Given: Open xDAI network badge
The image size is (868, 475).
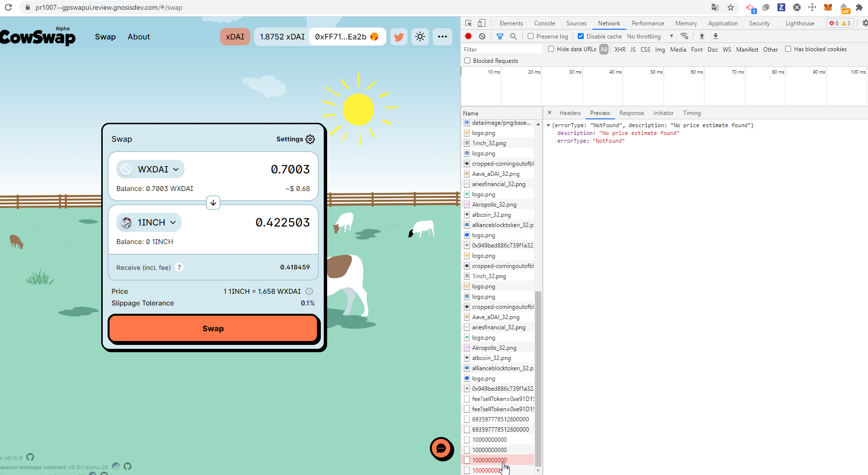Looking at the screenshot, I should click(x=235, y=37).
